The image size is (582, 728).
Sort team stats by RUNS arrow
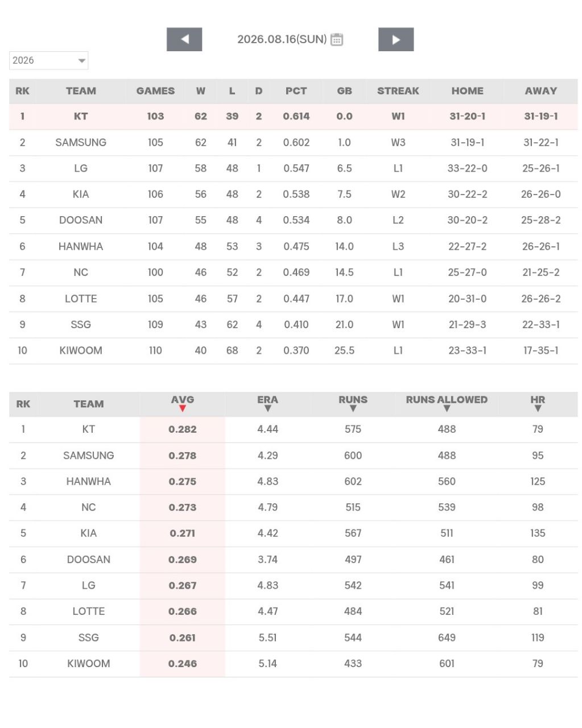[x=353, y=408]
